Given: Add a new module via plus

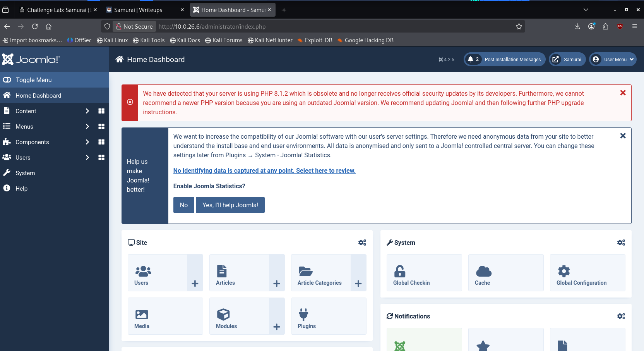Looking at the screenshot, I should coord(277,316).
